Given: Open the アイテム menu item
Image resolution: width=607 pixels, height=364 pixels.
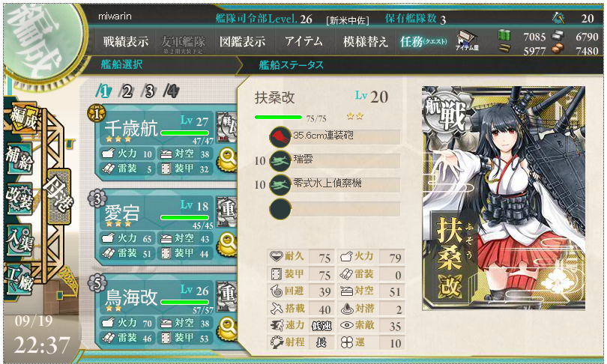Looking at the screenshot, I should (303, 41).
